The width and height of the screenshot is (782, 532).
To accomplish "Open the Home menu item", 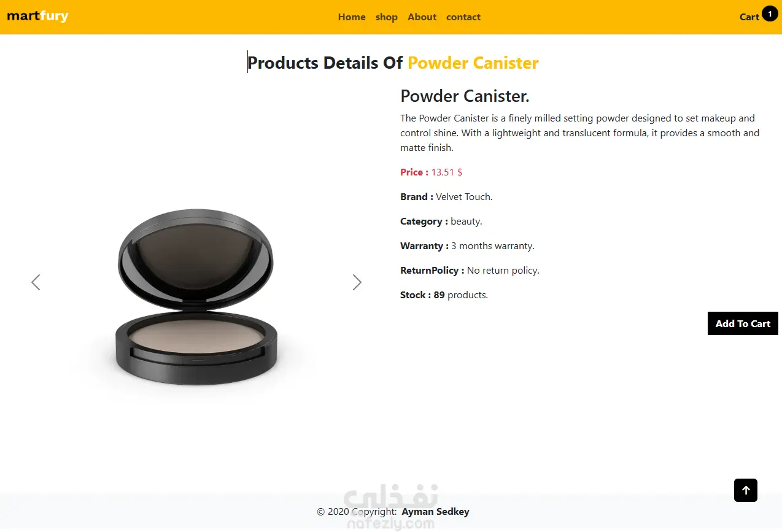I will pyautogui.click(x=352, y=17).
